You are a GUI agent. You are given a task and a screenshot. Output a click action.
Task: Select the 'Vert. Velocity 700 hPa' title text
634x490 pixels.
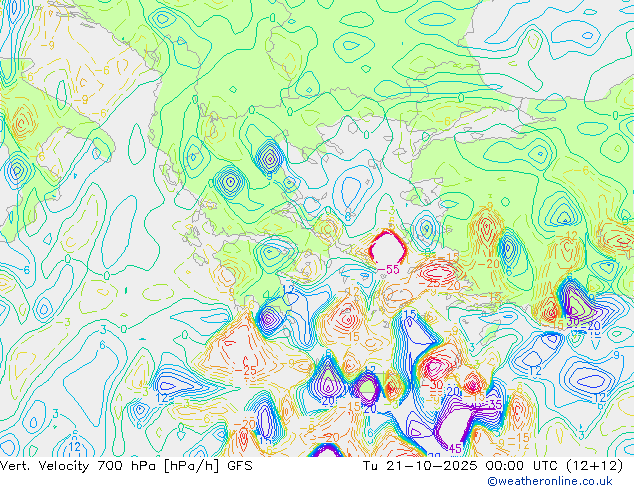point(80,466)
